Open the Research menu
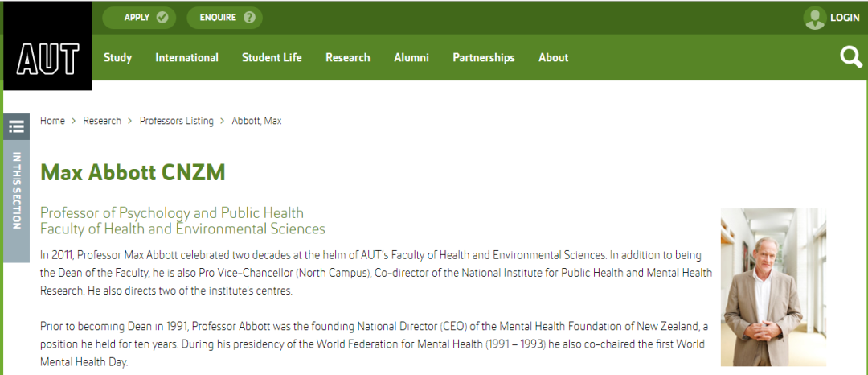Viewport: 868px width, 375px height. point(348,58)
